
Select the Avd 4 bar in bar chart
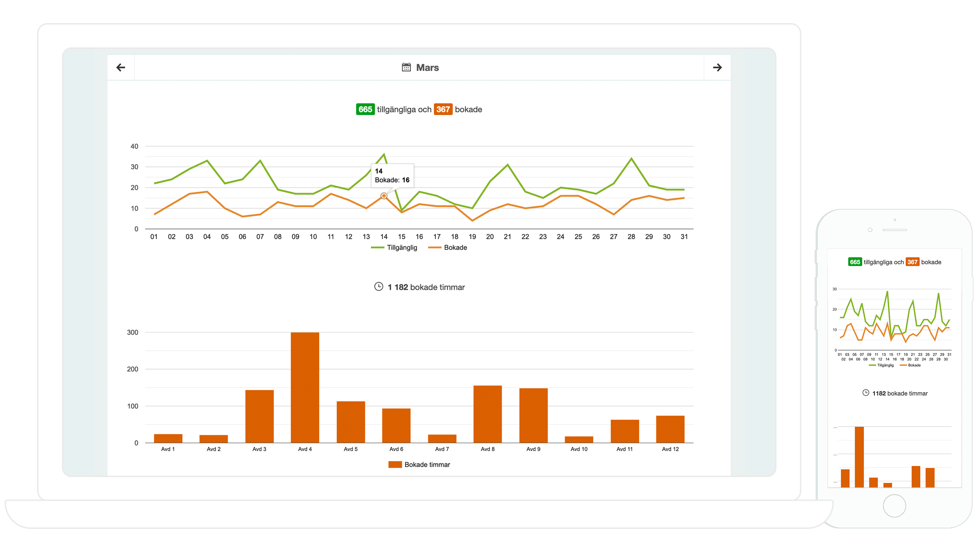(x=305, y=387)
